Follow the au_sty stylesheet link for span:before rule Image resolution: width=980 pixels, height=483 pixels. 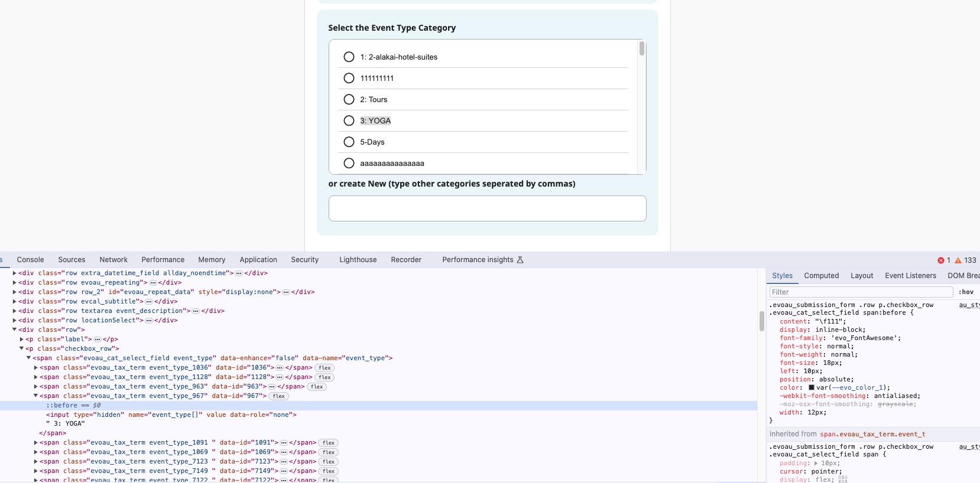click(x=969, y=305)
